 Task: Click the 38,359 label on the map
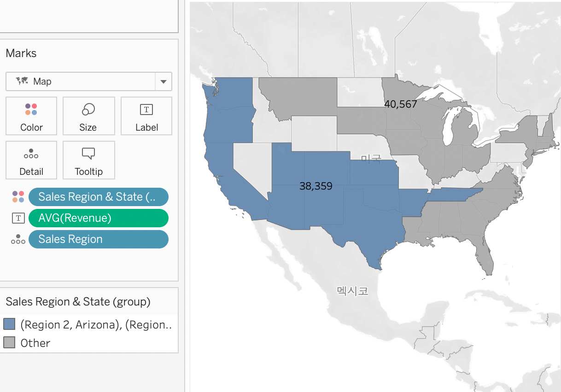coord(316,186)
